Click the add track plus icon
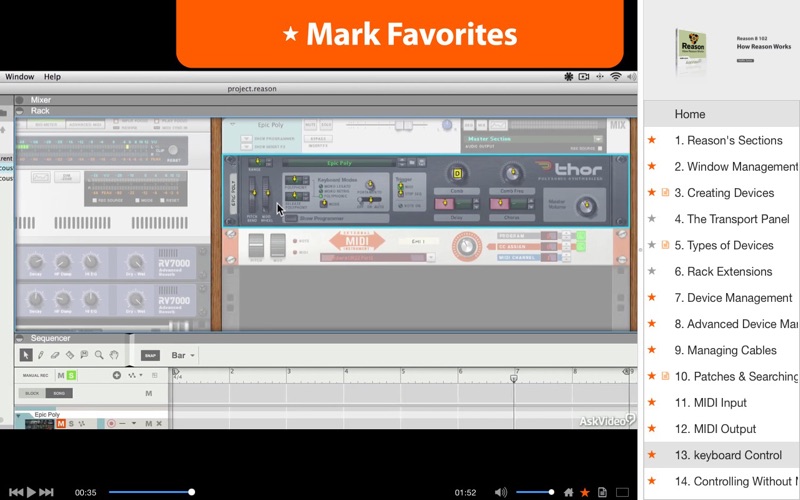This screenshot has height=500, width=800. tap(117, 376)
